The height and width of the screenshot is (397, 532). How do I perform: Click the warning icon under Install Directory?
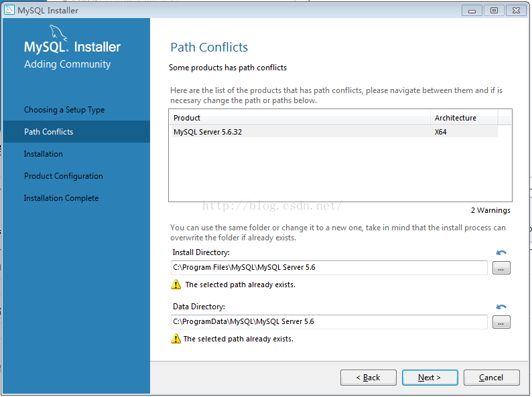pos(176,284)
